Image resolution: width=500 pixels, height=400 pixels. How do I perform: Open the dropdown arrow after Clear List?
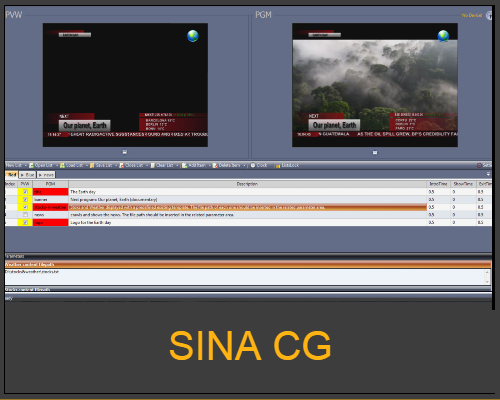coord(177,166)
